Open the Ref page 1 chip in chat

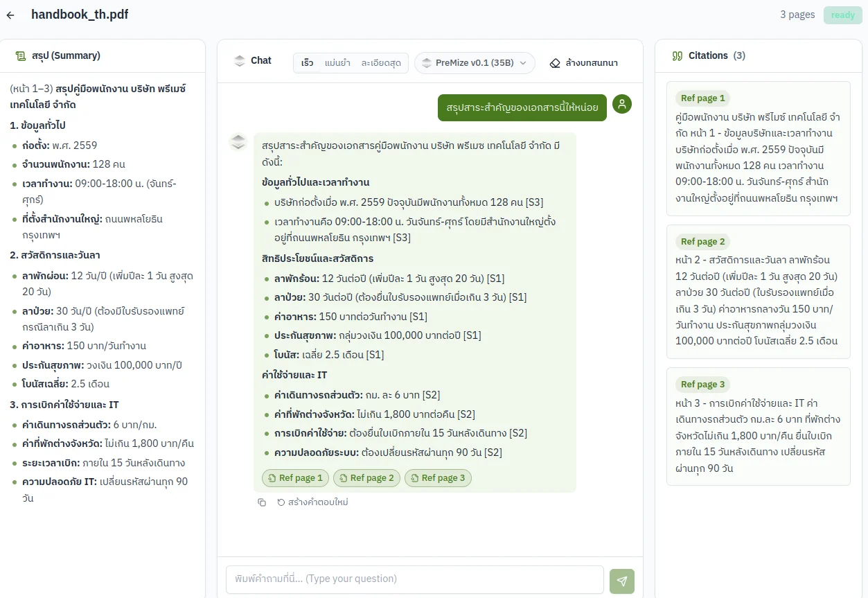[296, 478]
